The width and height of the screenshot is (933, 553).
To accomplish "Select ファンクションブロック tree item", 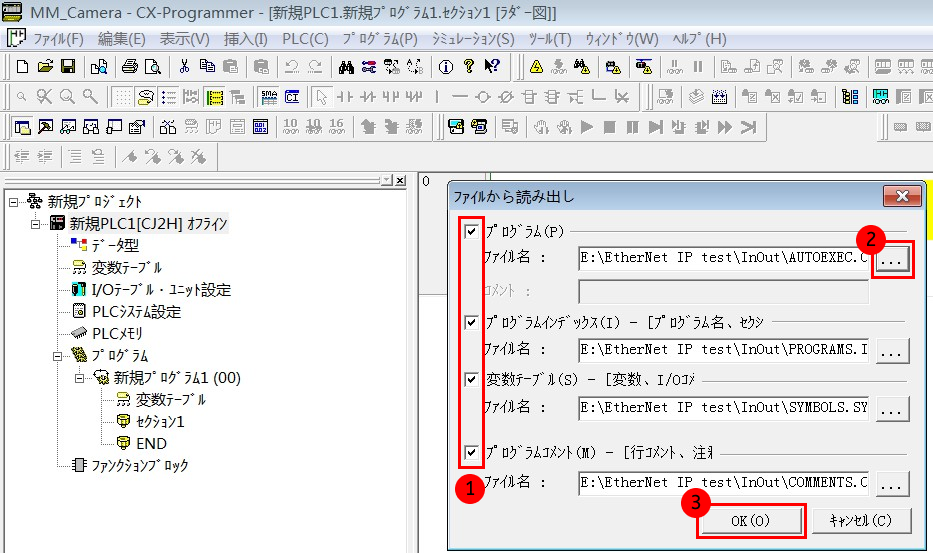I will [140, 466].
